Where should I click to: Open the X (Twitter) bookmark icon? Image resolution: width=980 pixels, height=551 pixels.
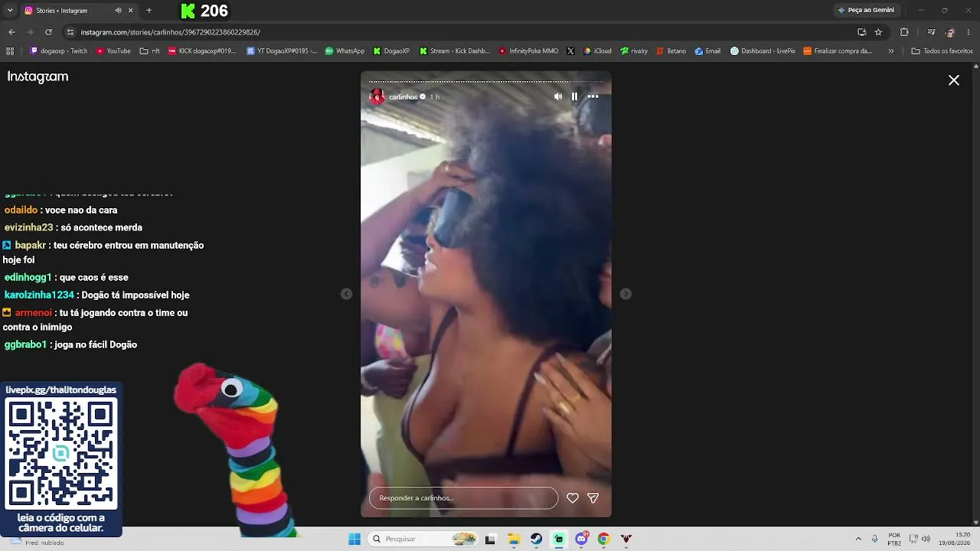pyautogui.click(x=570, y=51)
